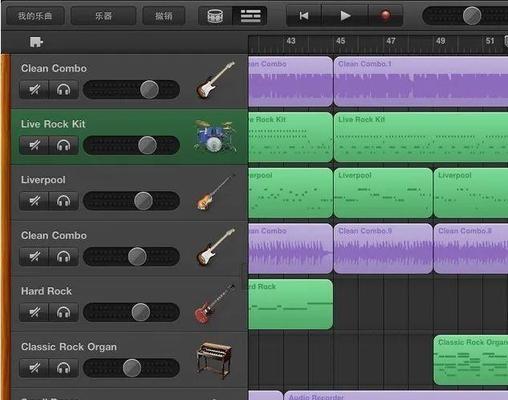Select the Classic Rock Organ region
The width and height of the screenshot is (508, 400).
coord(471,360)
